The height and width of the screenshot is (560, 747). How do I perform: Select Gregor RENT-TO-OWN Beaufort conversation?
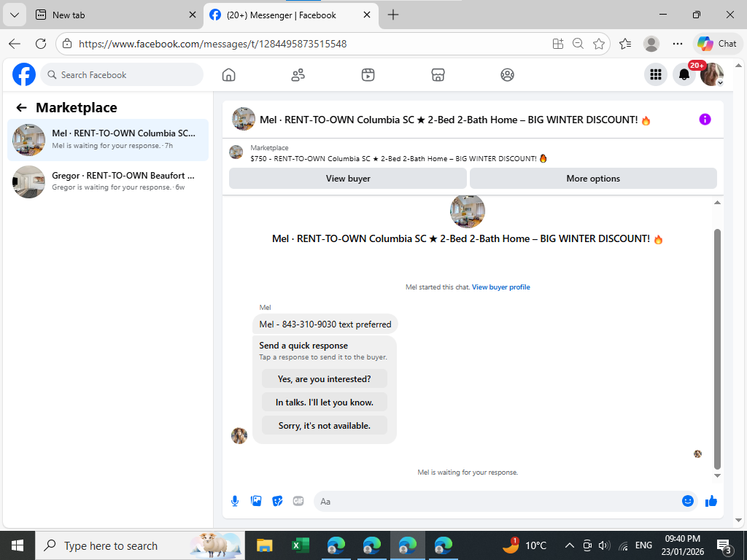[108, 182]
